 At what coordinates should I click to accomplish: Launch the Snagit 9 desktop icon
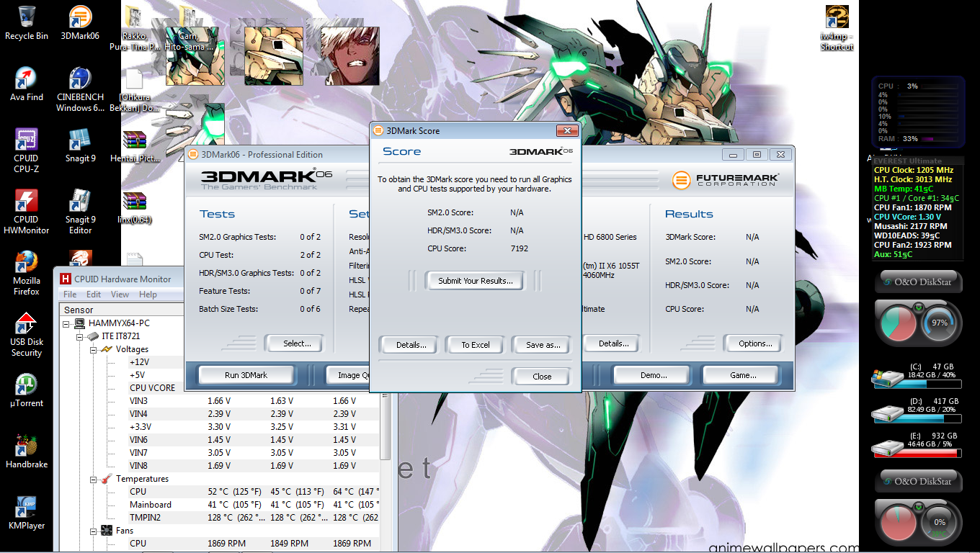80,145
